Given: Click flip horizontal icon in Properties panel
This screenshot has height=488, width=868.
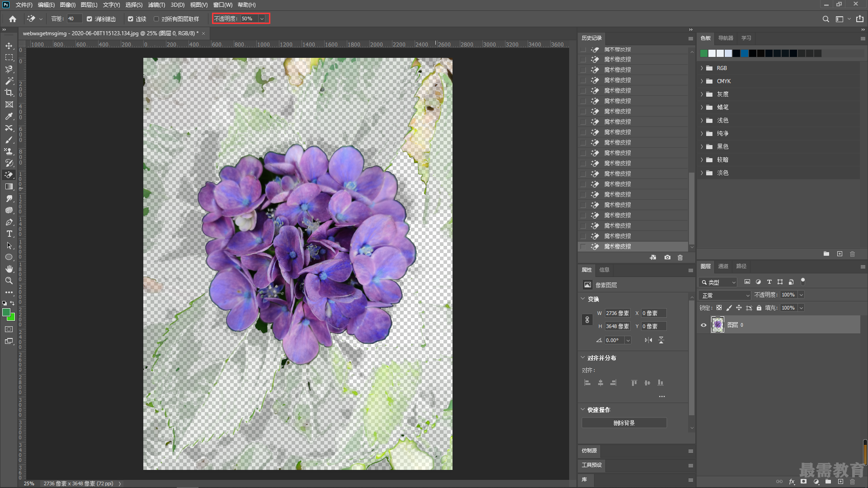Looking at the screenshot, I should coord(648,340).
